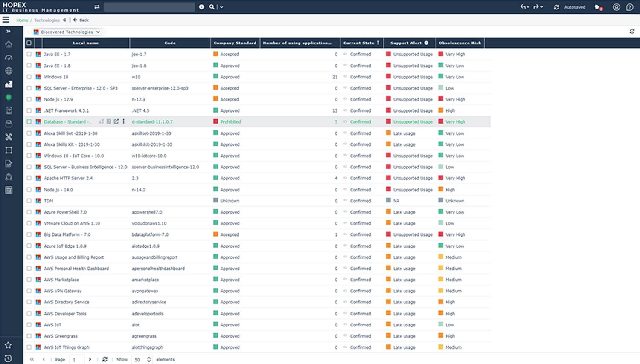This screenshot has width=640, height=364.
Task: Check the Node.js - 12.9 row checkbox
Action: [x=29, y=99]
